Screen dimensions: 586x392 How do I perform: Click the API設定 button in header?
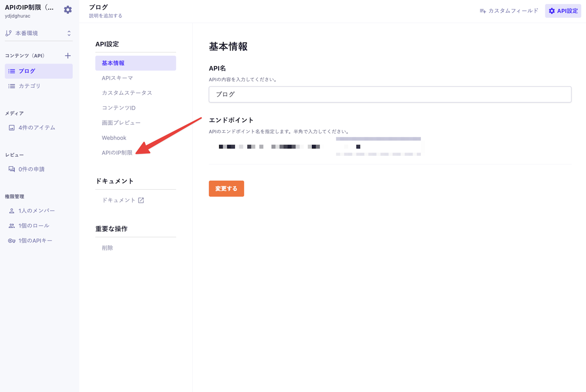pyautogui.click(x=563, y=11)
